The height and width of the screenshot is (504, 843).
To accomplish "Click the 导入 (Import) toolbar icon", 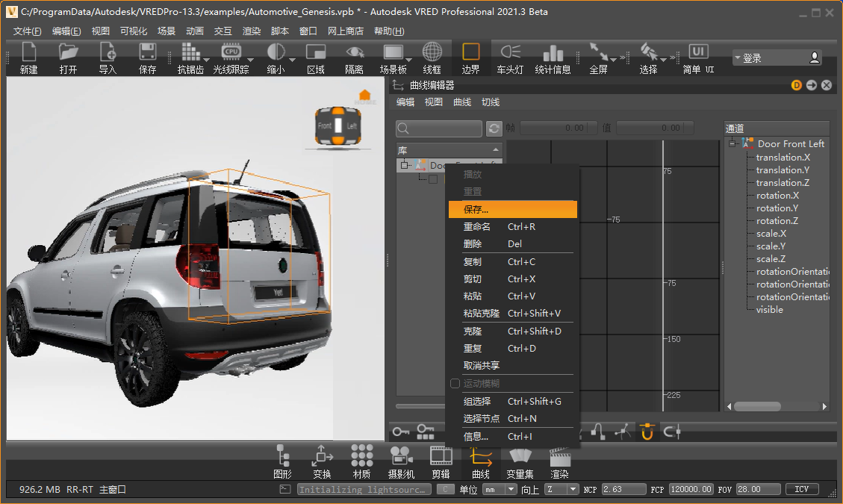I will pos(108,57).
